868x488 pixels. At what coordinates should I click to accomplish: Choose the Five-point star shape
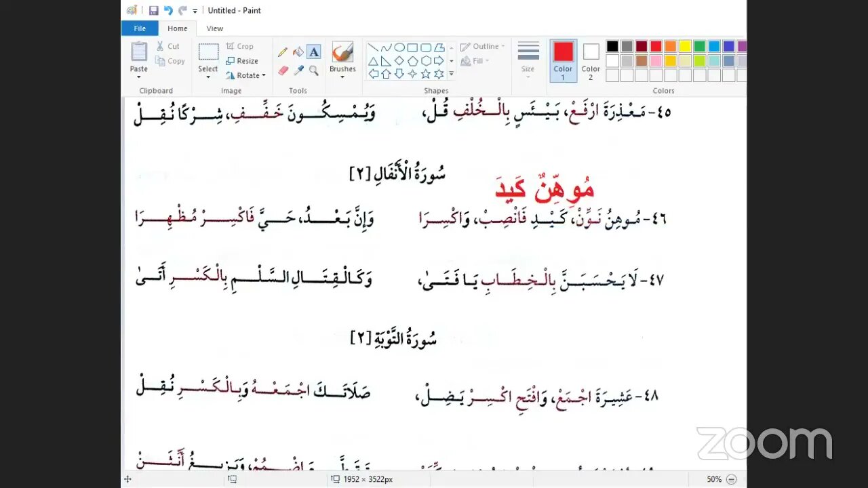(x=426, y=74)
